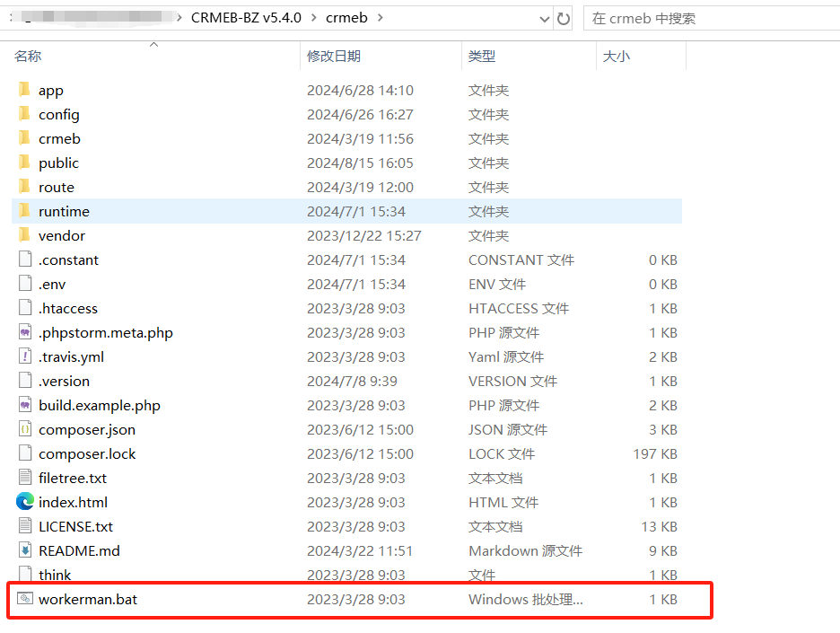Click the build.example.php PHP icon

click(25, 405)
